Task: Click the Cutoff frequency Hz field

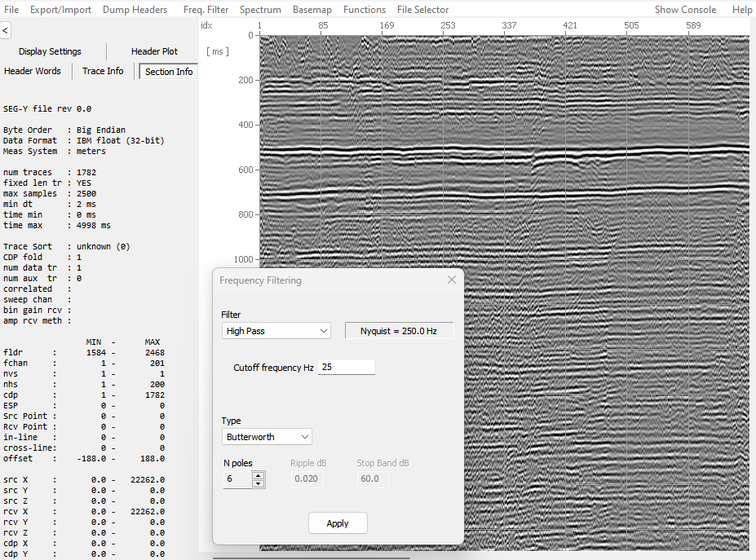Action: pos(347,367)
